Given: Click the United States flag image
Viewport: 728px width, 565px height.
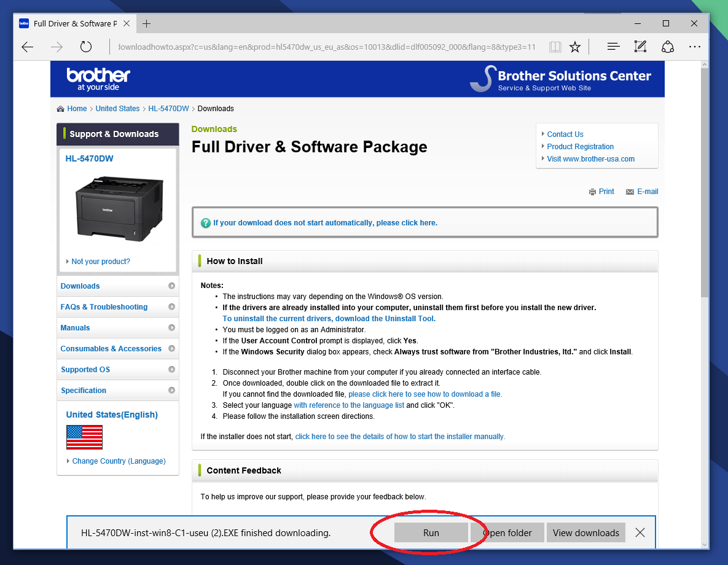Looking at the screenshot, I should pos(85,437).
